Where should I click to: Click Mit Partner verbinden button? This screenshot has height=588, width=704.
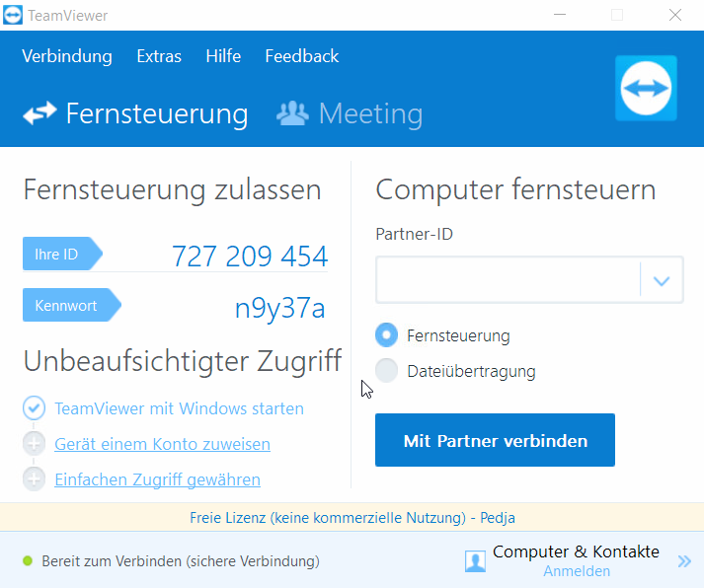pos(495,440)
